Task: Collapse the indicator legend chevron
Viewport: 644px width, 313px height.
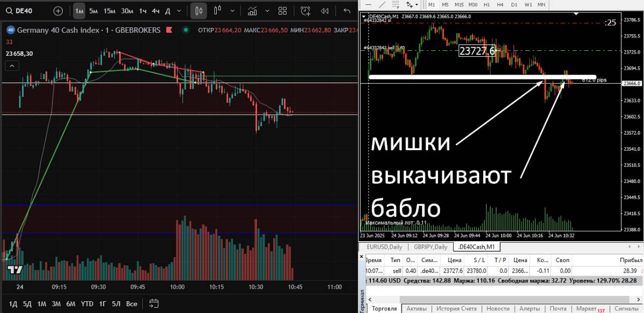Action: point(12,66)
